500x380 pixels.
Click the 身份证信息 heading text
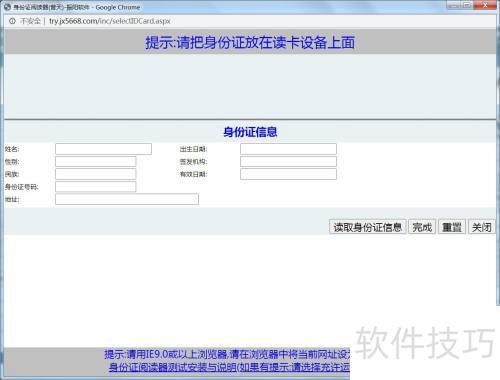pyautogui.click(x=250, y=132)
